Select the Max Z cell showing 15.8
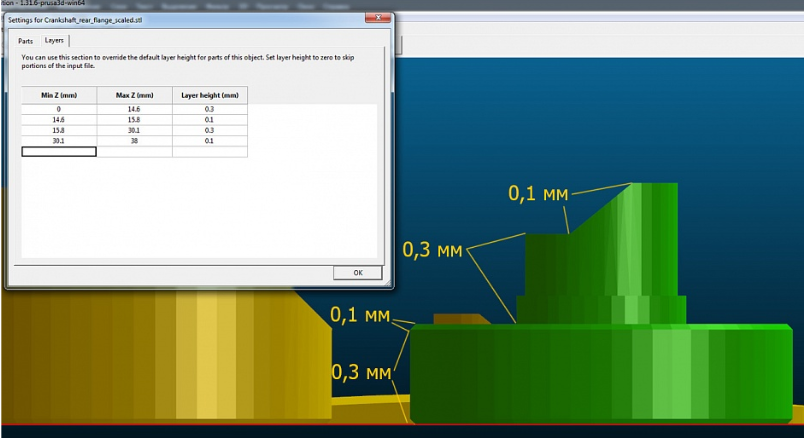 [x=134, y=120]
